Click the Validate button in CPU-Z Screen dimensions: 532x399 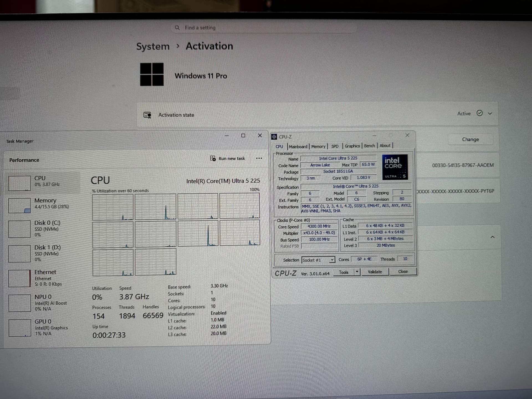(x=375, y=272)
